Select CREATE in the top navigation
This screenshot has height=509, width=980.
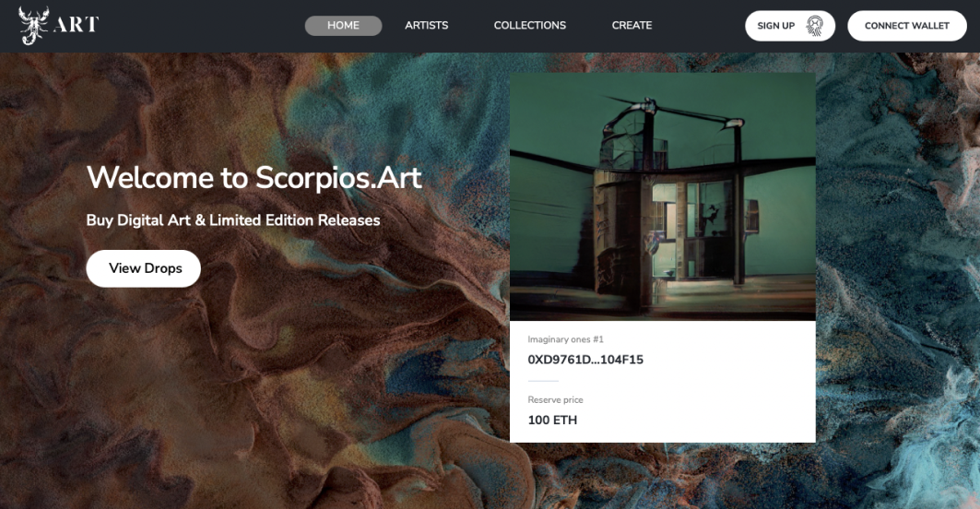632,26
